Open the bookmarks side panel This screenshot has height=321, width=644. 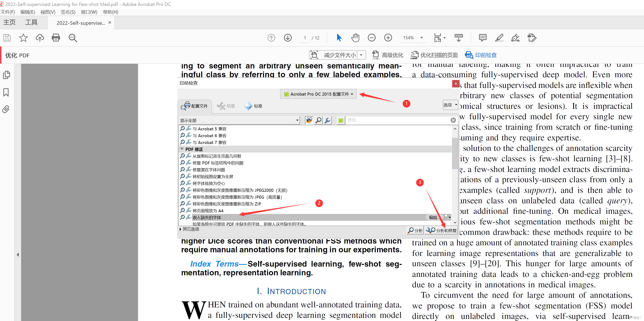[x=6, y=92]
